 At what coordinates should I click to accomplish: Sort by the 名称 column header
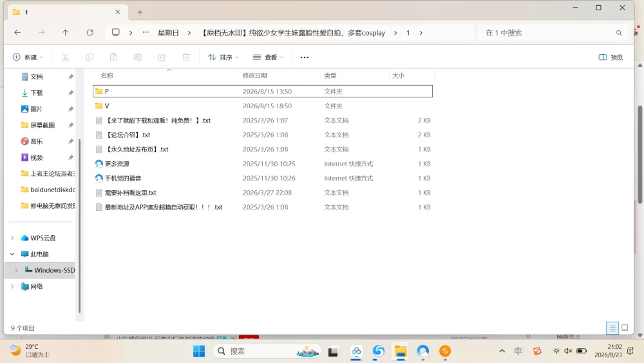tap(107, 75)
